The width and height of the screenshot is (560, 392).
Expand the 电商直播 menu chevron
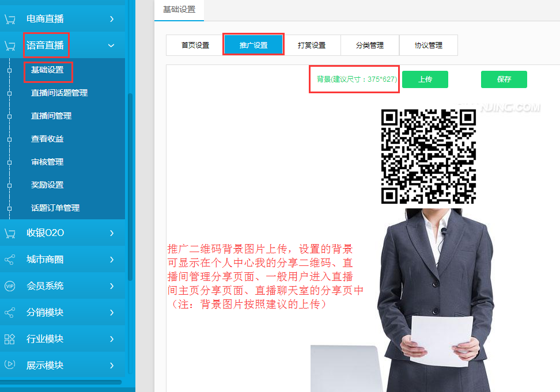coord(112,19)
